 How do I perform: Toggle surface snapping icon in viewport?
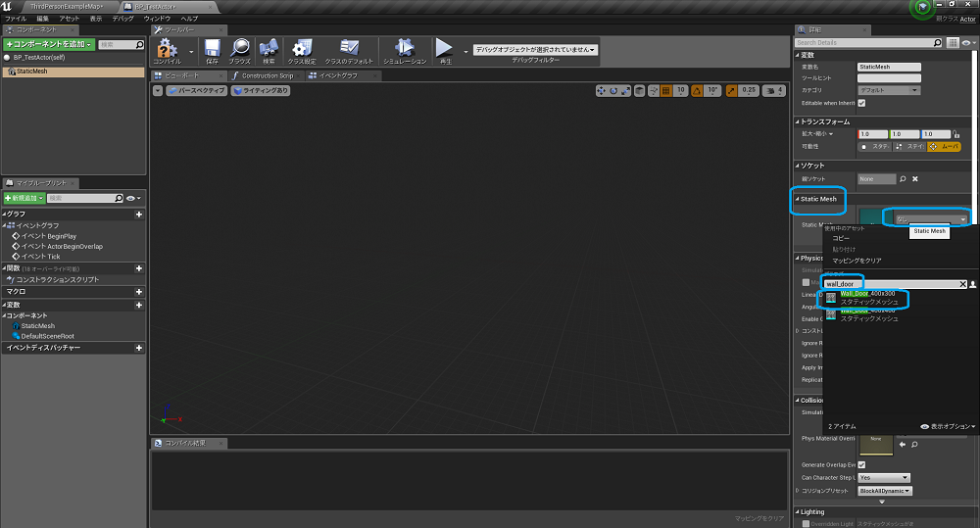click(x=654, y=90)
